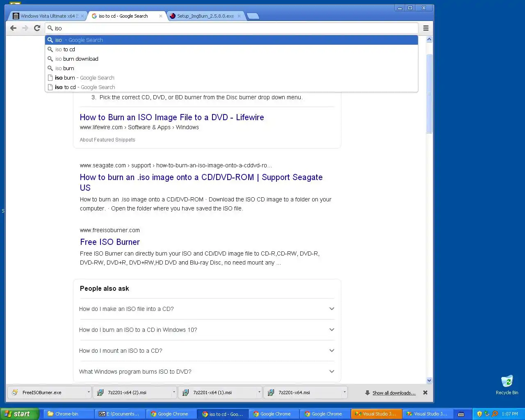The image size is (525, 420).
Task: Close the Setup_ImgBurn tab
Action: [x=239, y=16]
